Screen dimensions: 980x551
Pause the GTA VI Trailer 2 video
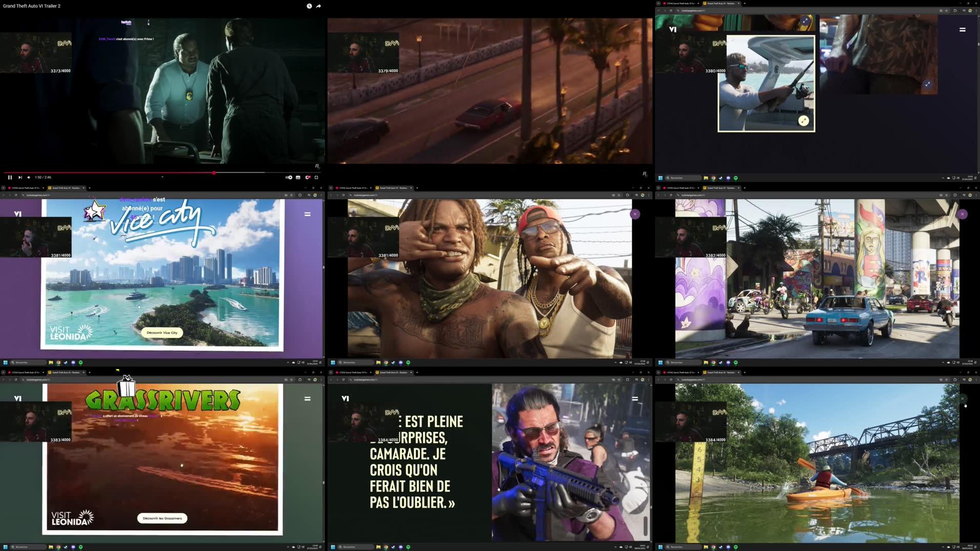click(10, 177)
